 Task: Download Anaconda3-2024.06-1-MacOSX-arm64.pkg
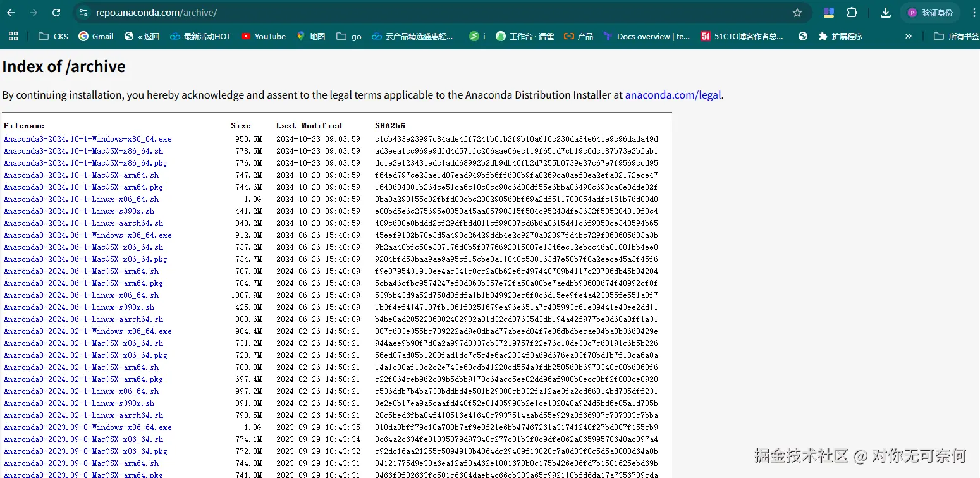(83, 283)
